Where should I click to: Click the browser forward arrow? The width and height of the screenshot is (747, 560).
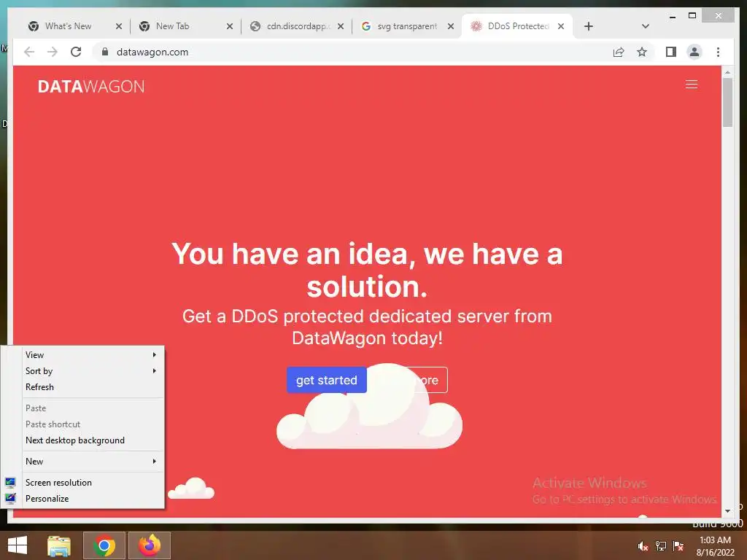coord(53,52)
